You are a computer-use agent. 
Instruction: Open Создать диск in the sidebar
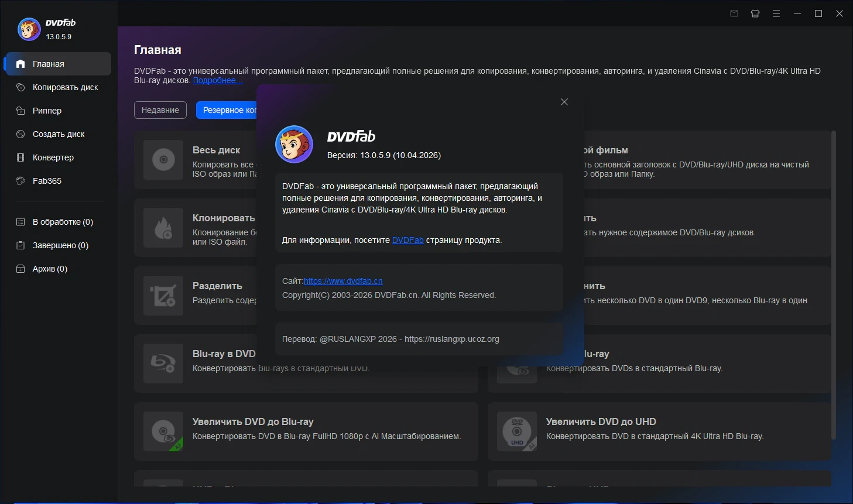58,134
